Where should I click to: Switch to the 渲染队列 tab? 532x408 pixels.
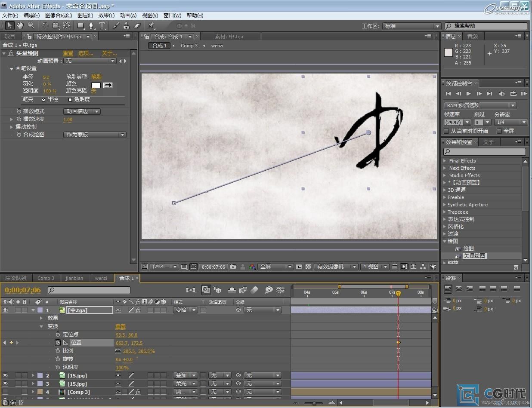(x=16, y=278)
